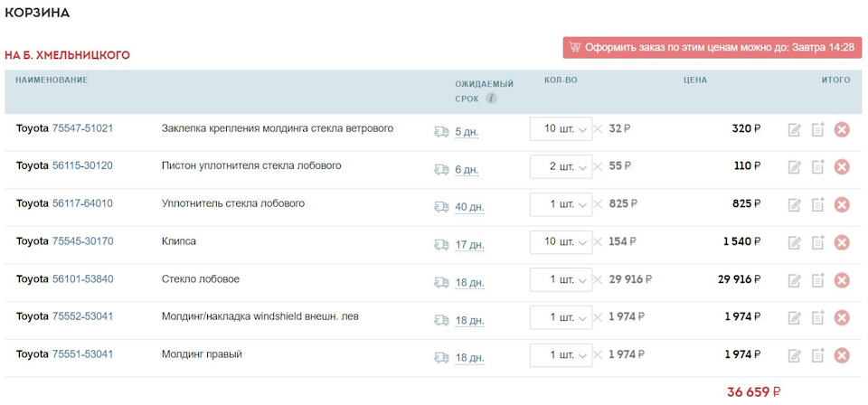868x405 pixels.
Task: Click the truck delivery icon for 75547-51021
Action: click(x=441, y=131)
